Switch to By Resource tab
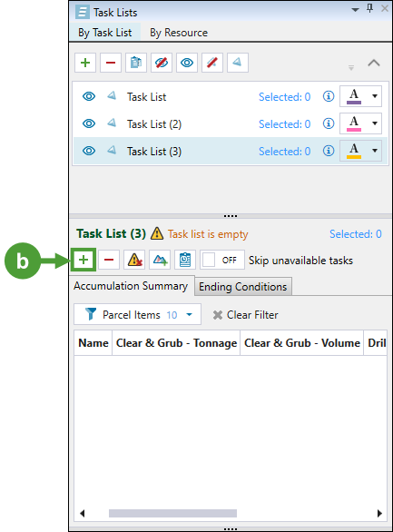Viewport: 393px width, 532px height. coord(179,33)
